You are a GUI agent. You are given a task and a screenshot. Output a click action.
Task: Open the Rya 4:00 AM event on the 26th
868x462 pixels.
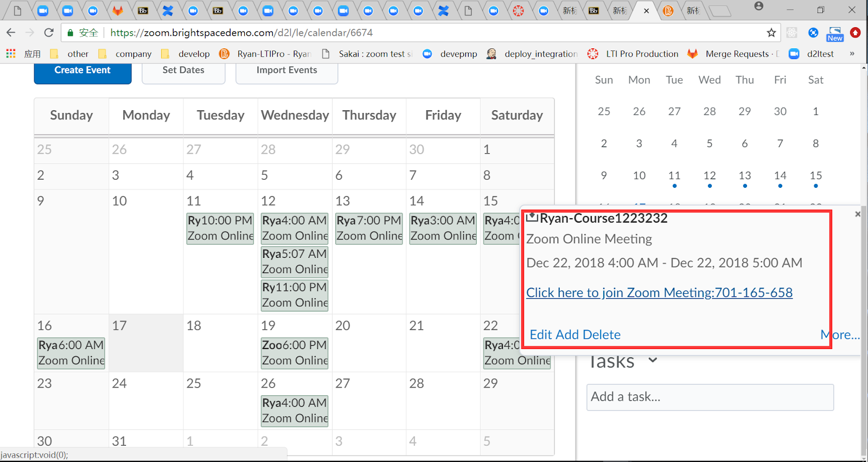pyautogui.click(x=295, y=411)
